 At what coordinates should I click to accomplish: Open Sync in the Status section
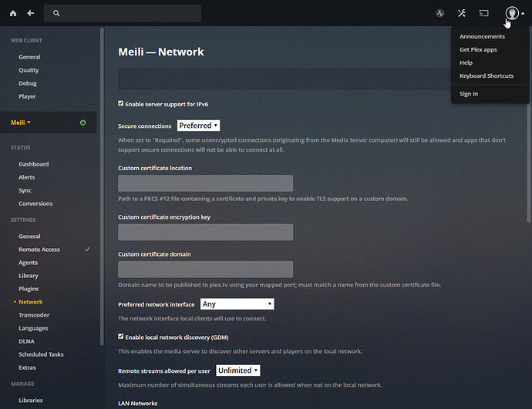25,190
